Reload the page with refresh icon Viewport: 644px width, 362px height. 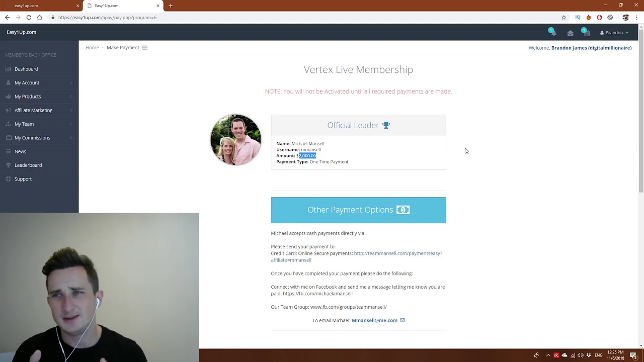[29, 18]
